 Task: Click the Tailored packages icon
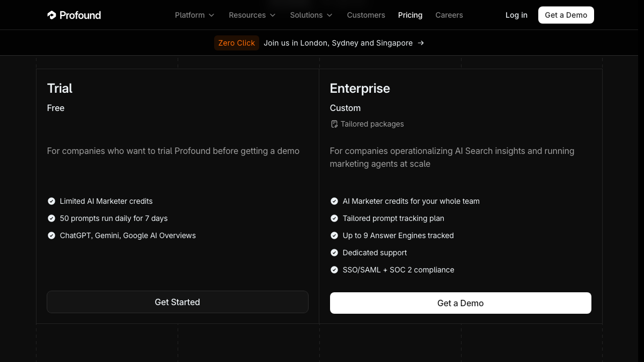334,124
